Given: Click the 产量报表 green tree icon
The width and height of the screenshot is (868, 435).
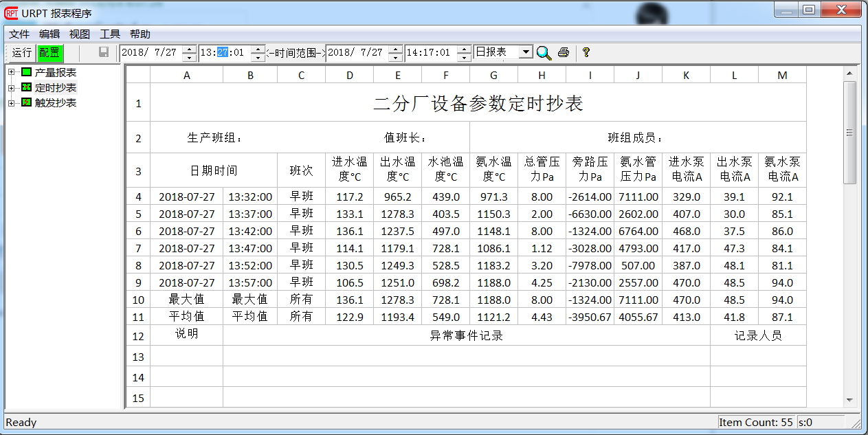Looking at the screenshot, I should pyautogui.click(x=27, y=72).
